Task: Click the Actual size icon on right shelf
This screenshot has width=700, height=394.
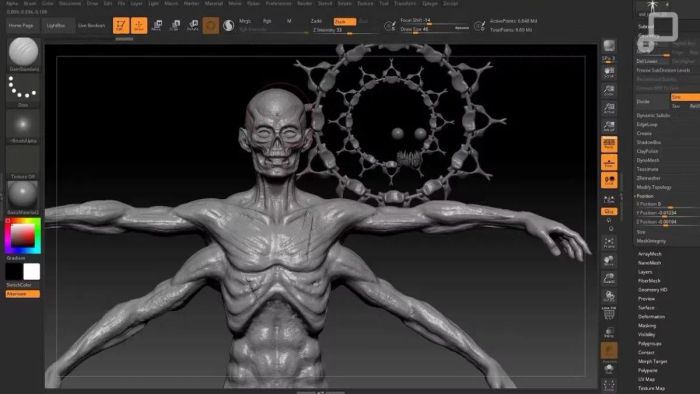Action: click(x=609, y=108)
